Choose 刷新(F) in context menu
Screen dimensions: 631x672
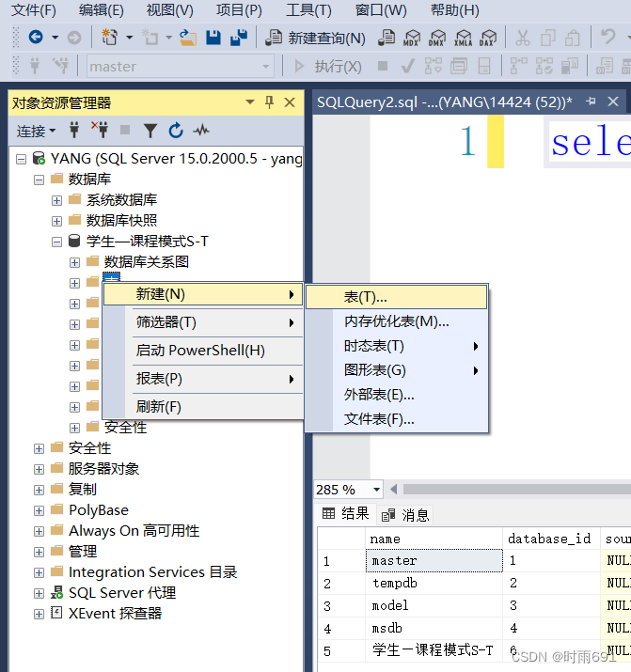203,407
